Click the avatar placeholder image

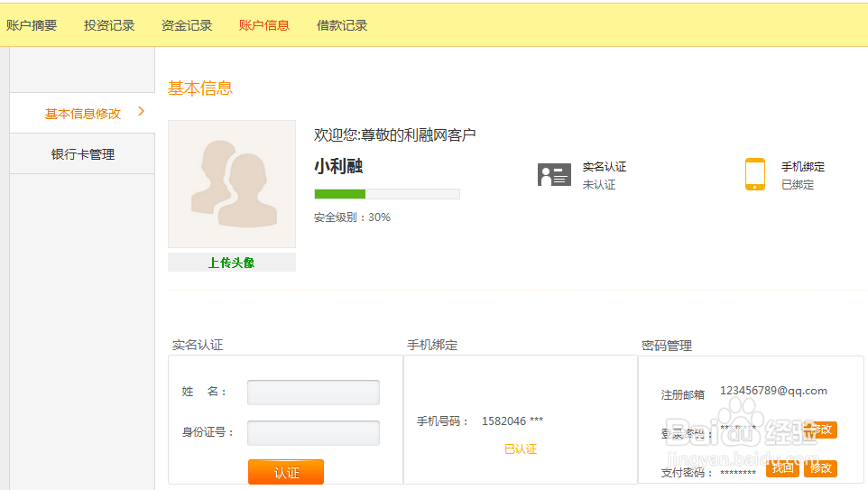tap(232, 184)
